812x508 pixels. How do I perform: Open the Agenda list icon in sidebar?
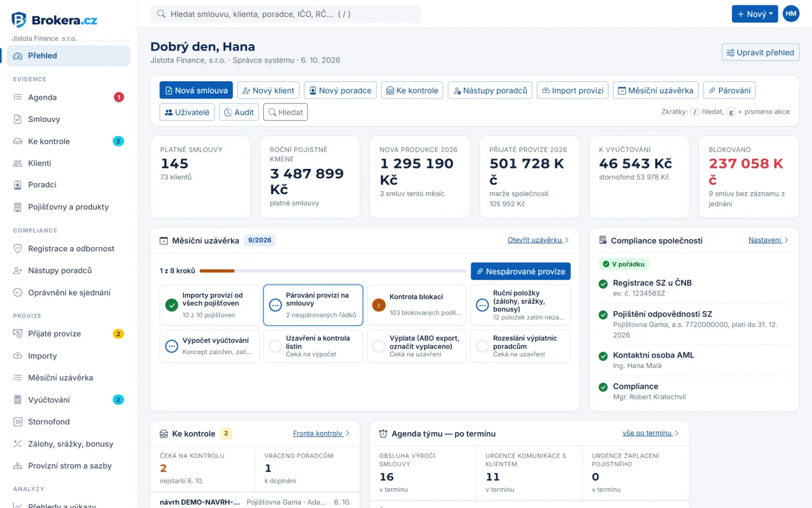pyautogui.click(x=17, y=98)
